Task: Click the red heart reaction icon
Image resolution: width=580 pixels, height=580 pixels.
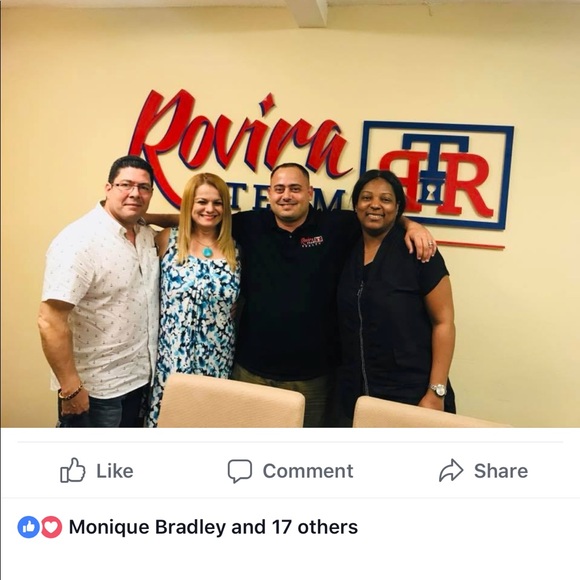Action: point(51,527)
